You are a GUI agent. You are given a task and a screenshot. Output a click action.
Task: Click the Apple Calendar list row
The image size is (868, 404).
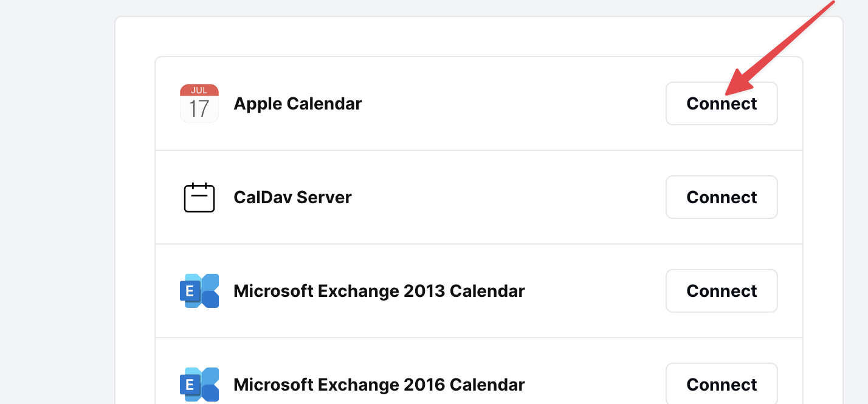point(425,103)
